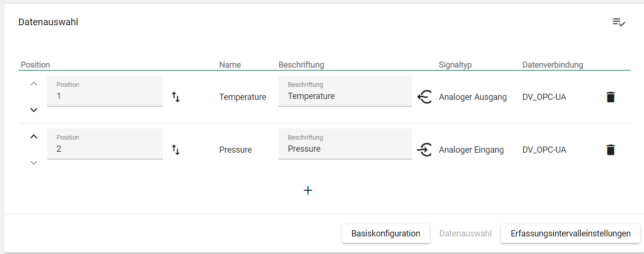This screenshot has width=644, height=254.
Task: Add a new data row with plus
Action: (308, 190)
